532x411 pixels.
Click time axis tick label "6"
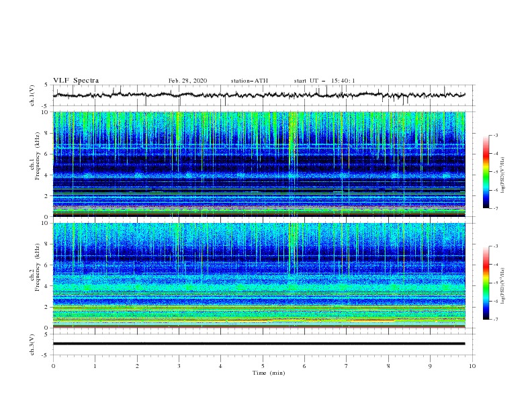pyautogui.click(x=305, y=366)
